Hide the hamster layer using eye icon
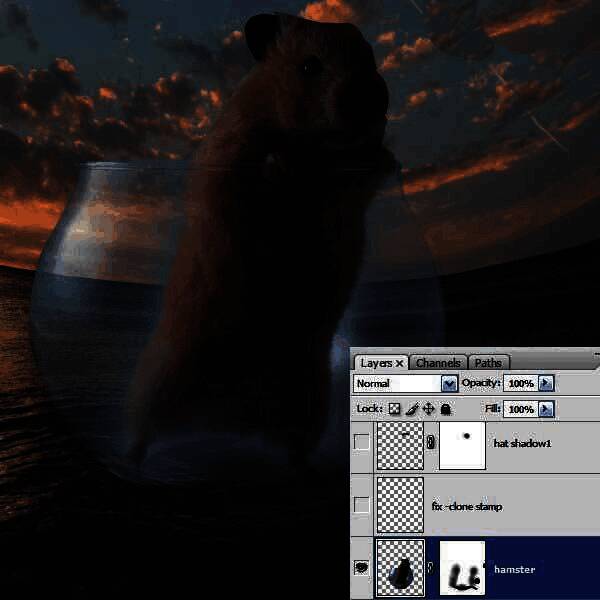 [x=362, y=567]
